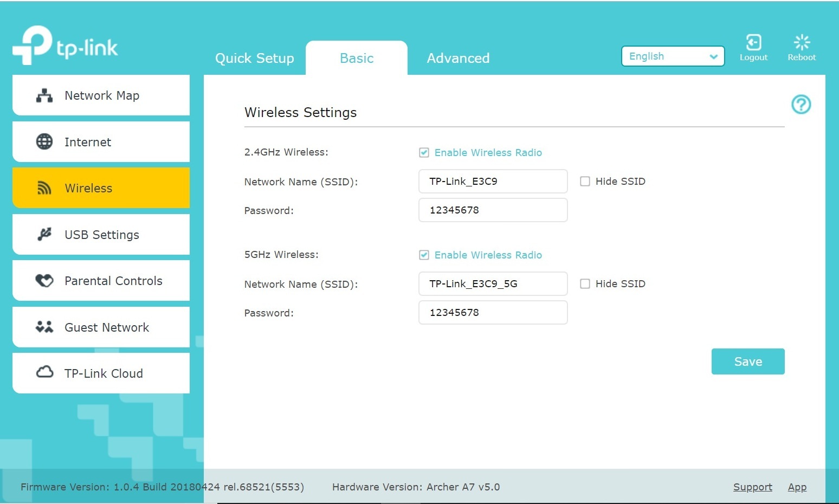
Task: Click the Logout text label
Action: pyautogui.click(x=753, y=57)
